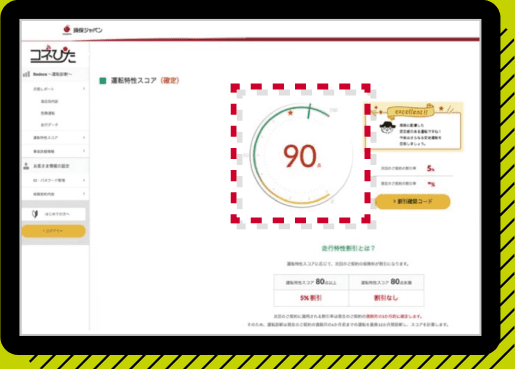This screenshot has height=369, width=515.
Task: Click the hat character avatar in excellent box
Action: (x=387, y=127)
